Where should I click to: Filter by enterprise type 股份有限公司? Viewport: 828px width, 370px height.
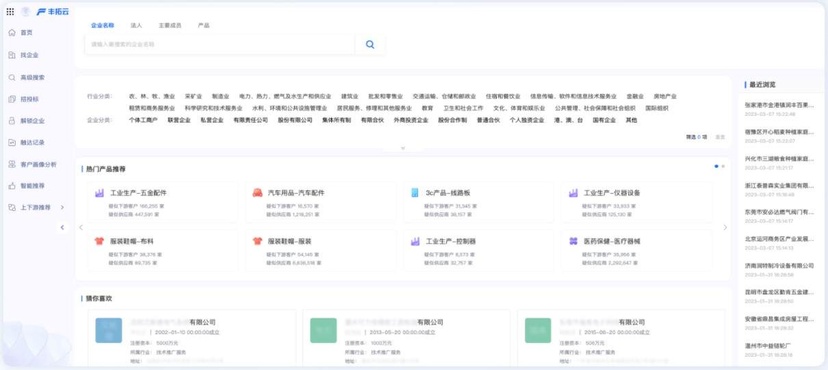[x=295, y=120]
